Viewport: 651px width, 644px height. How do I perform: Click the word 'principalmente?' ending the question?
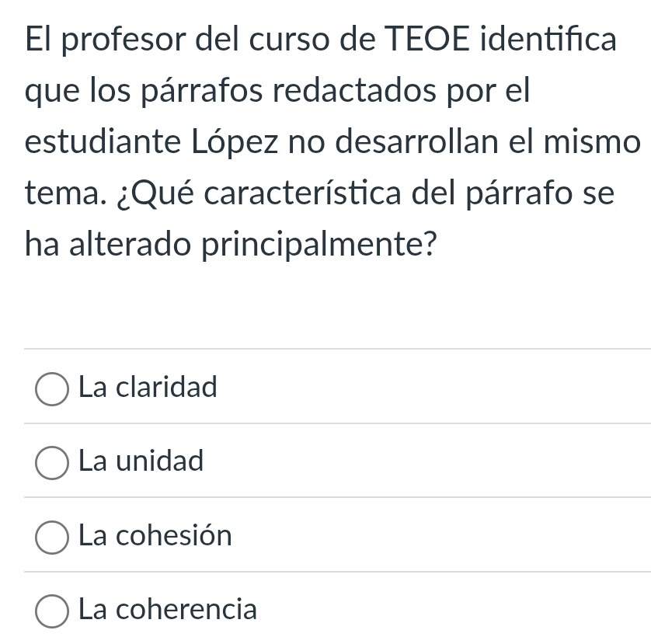[319, 245]
